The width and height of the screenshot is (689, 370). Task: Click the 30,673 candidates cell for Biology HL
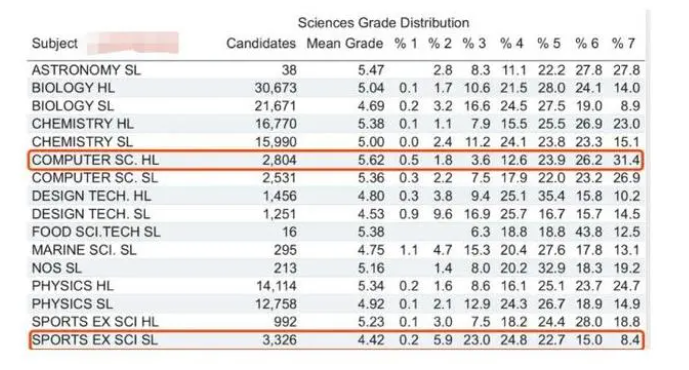(276, 88)
